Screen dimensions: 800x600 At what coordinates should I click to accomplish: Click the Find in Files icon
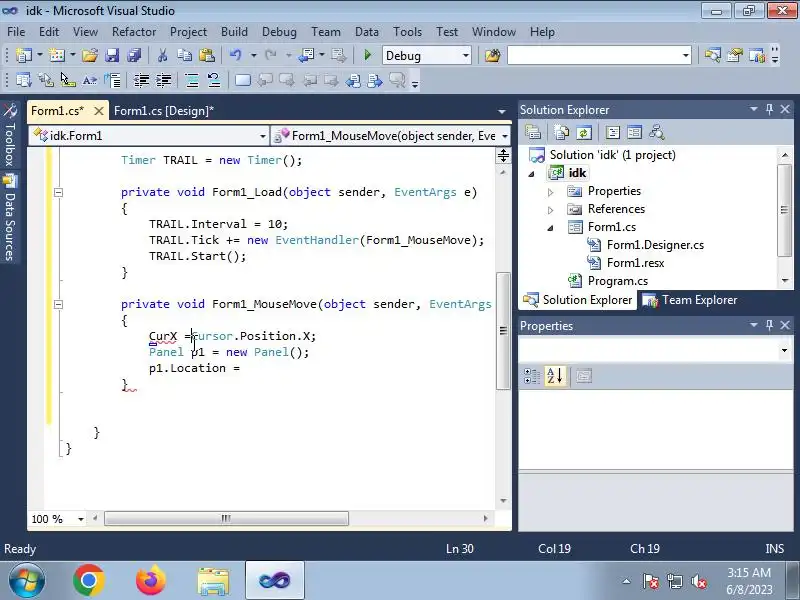[492, 55]
